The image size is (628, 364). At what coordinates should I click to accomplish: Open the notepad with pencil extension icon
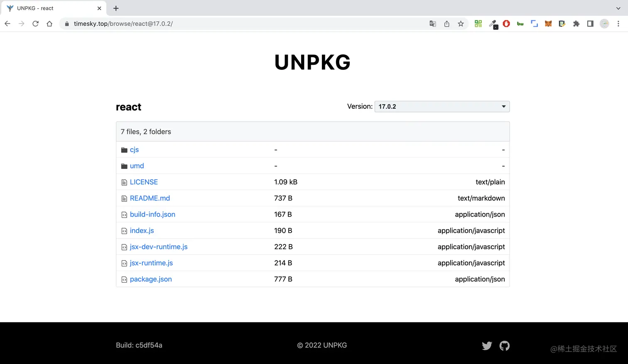pos(562,24)
